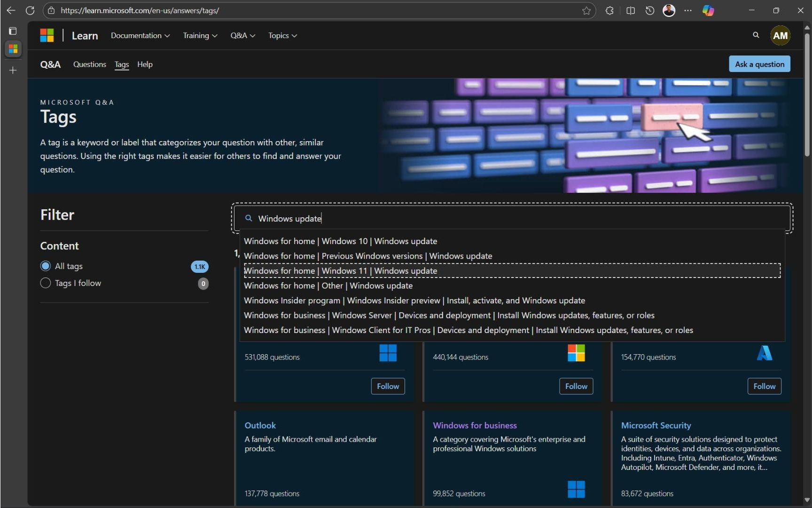Open the Help tab

point(145,64)
